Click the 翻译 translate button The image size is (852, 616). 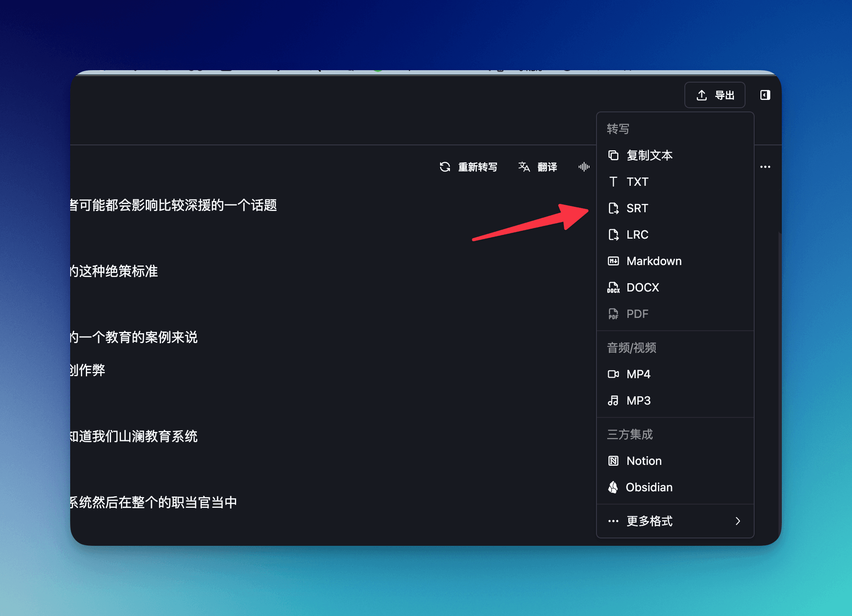click(x=538, y=167)
